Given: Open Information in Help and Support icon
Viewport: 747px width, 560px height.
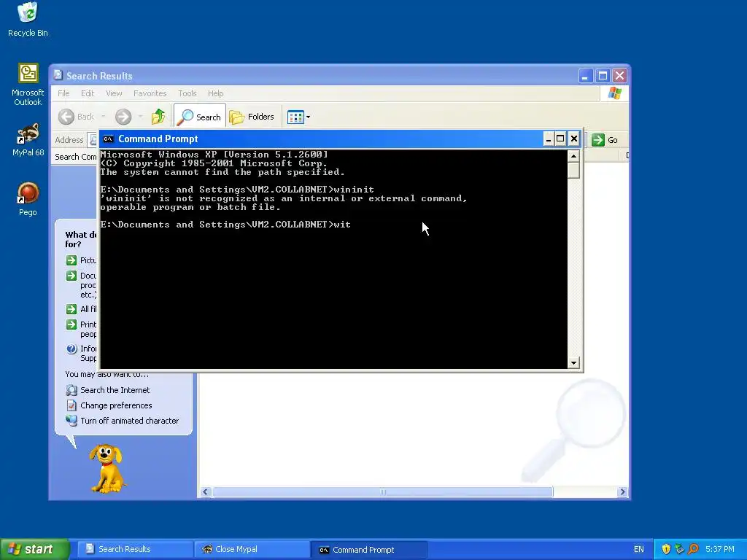Looking at the screenshot, I should tap(71, 349).
